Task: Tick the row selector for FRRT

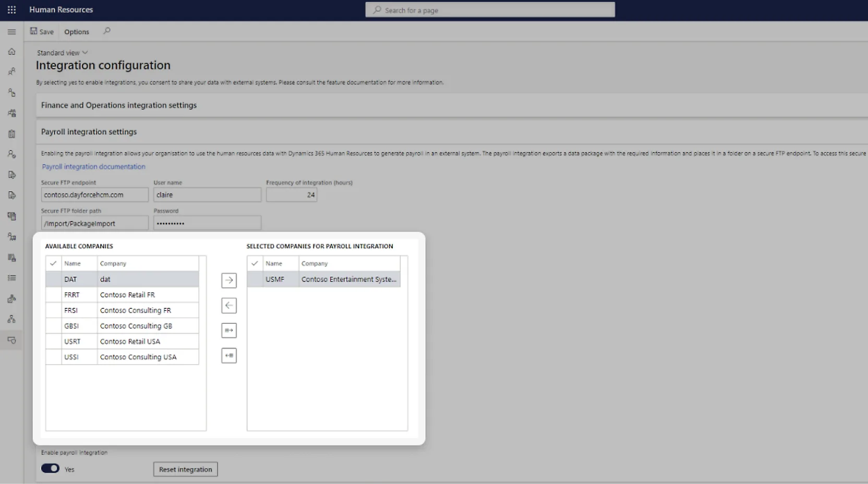Action: pyautogui.click(x=54, y=295)
